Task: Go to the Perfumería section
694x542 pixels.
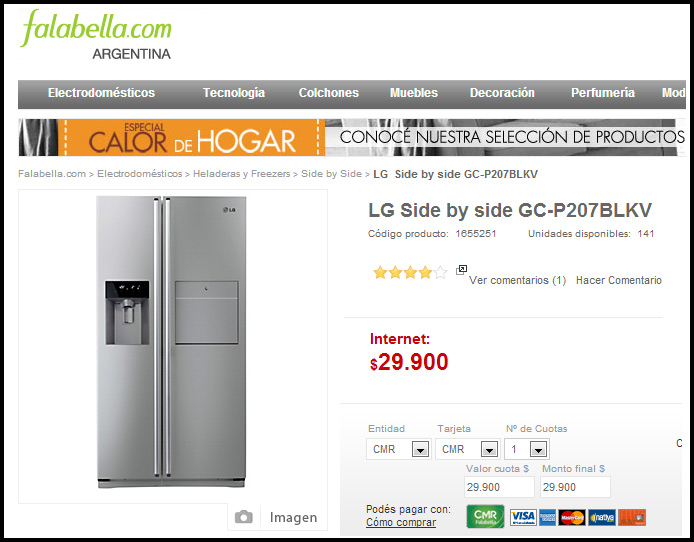Action: click(603, 93)
